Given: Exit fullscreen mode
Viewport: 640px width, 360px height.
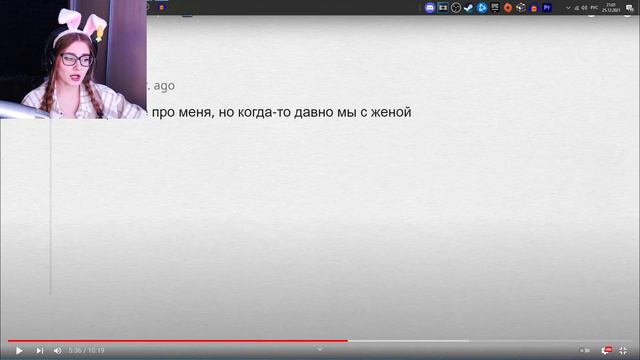Looking at the screenshot, I should click(623, 350).
